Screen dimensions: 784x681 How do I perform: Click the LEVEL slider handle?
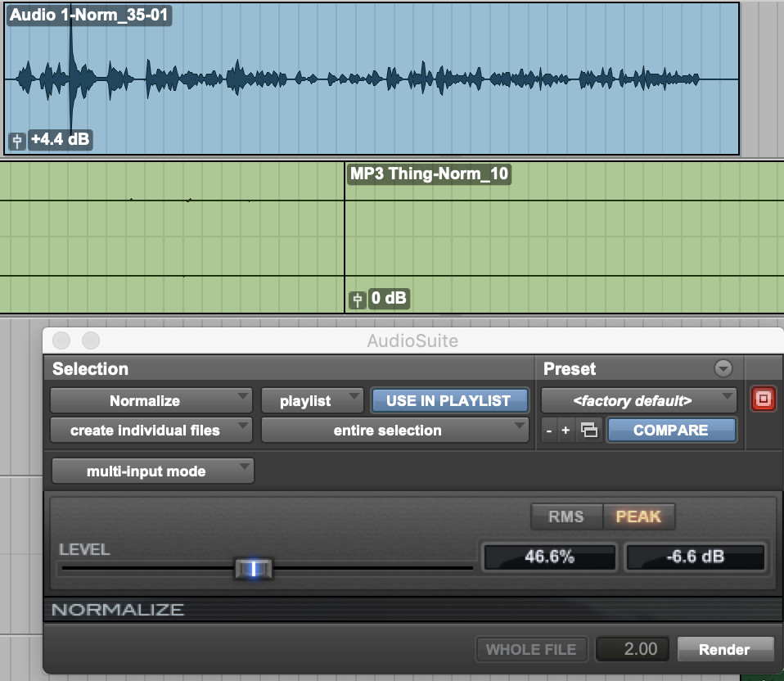point(253,568)
